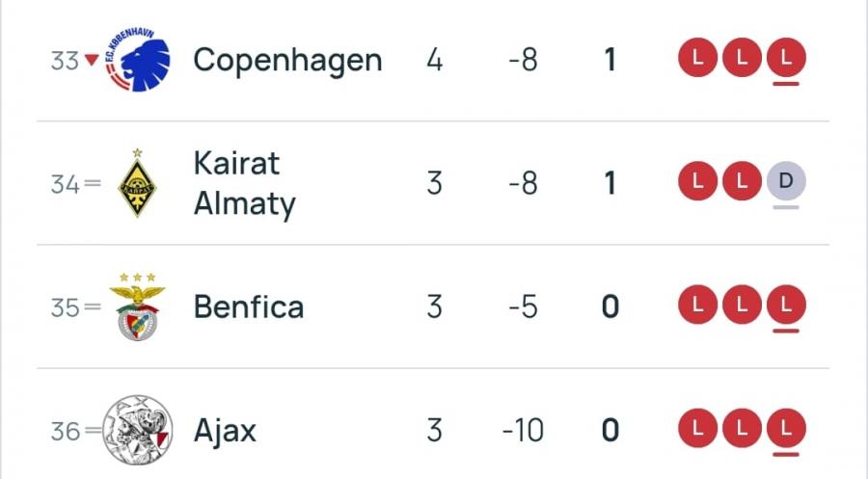868x479 pixels.
Task: Select the rank number 34 for Kairat
Action: (66, 183)
